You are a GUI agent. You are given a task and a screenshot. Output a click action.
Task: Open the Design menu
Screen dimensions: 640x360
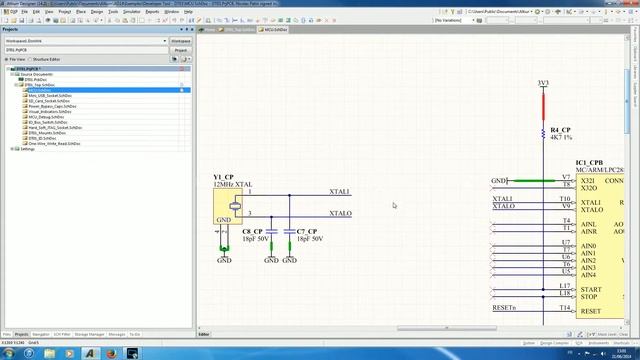pyautogui.click(x=97, y=12)
